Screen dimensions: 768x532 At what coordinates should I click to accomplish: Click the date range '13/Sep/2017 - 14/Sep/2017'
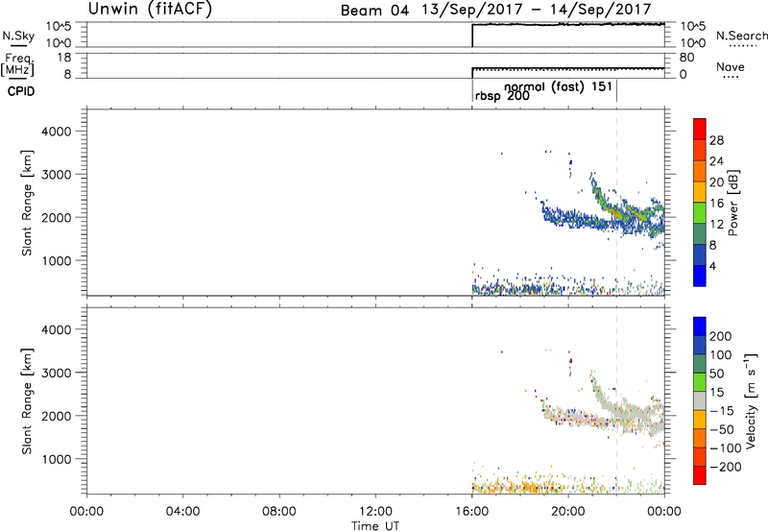tap(537, 10)
